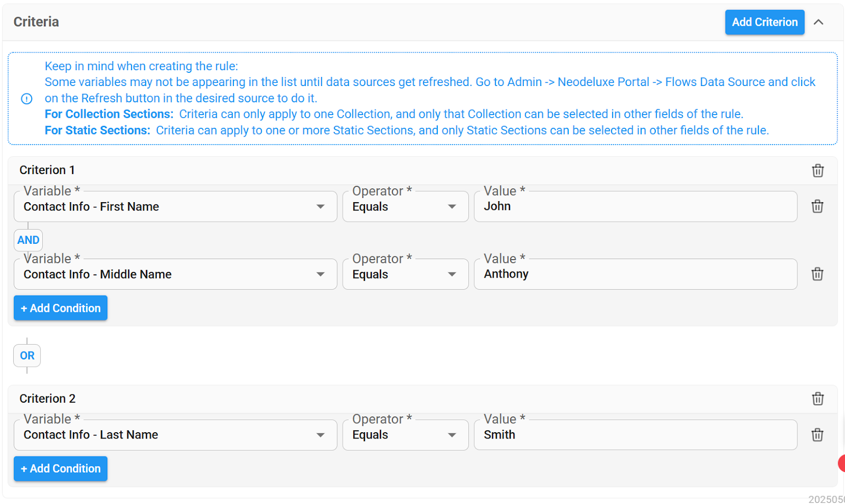Collapse the Criteria panel chevron
The image size is (845, 504).
pos(819,22)
